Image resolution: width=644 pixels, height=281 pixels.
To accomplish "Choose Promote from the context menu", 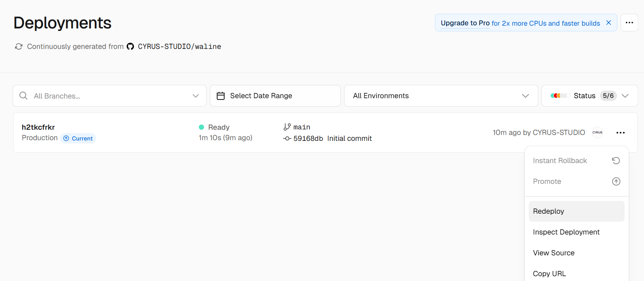I will click(x=577, y=181).
